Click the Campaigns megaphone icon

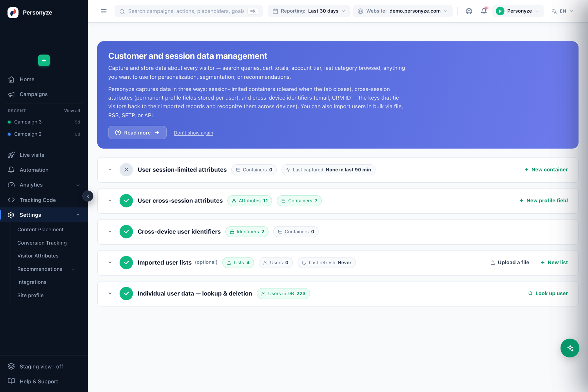tap(11, 94)
